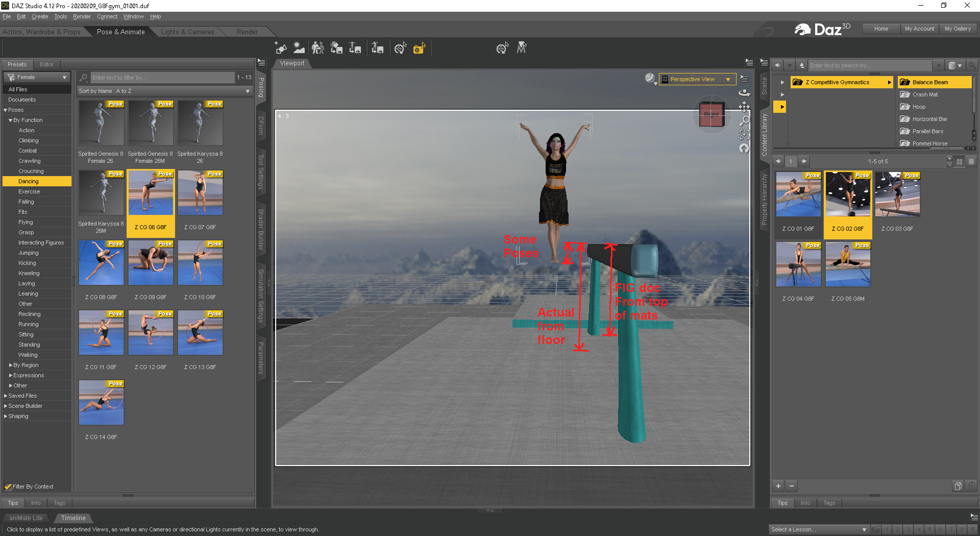Switch Content Library to list view icon
This screenshot has height=536, width=980.
point(971,161)
